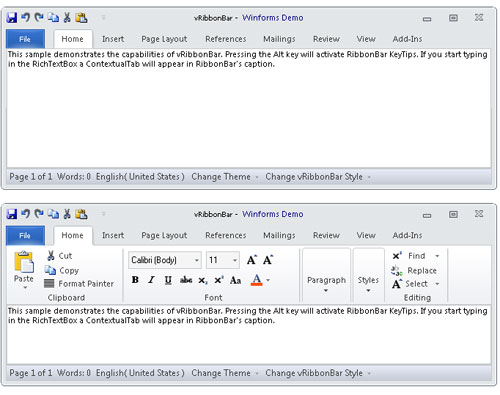Click Replace in the Editing group
Image resolution: width=500 pixels, height=395 pixels.
(x=414, y=270)
